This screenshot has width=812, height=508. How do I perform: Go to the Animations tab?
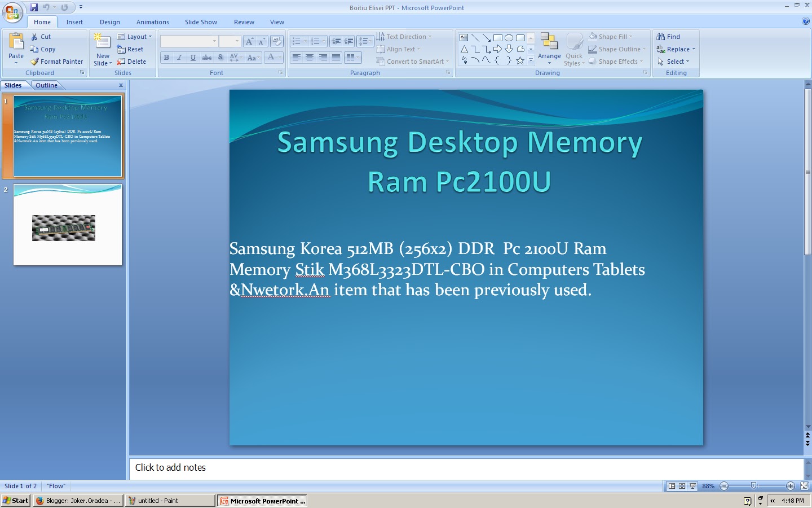tap(153, 22)
